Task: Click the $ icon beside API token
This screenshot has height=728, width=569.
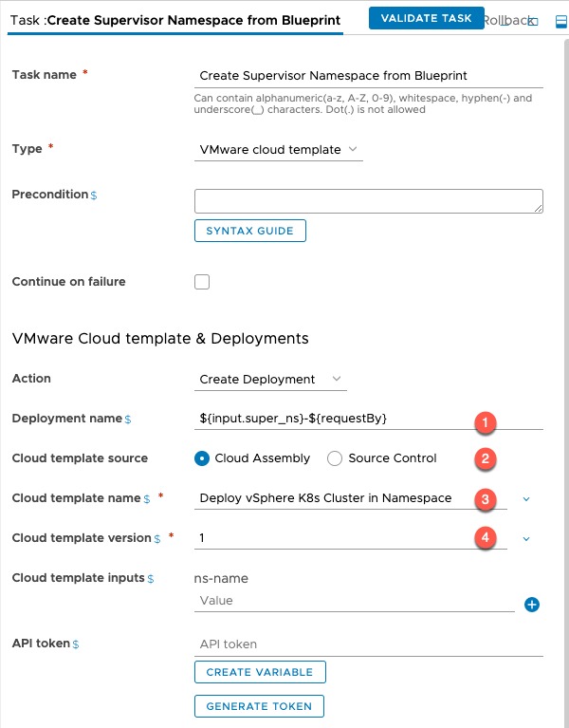Action: tap(76, 644)
